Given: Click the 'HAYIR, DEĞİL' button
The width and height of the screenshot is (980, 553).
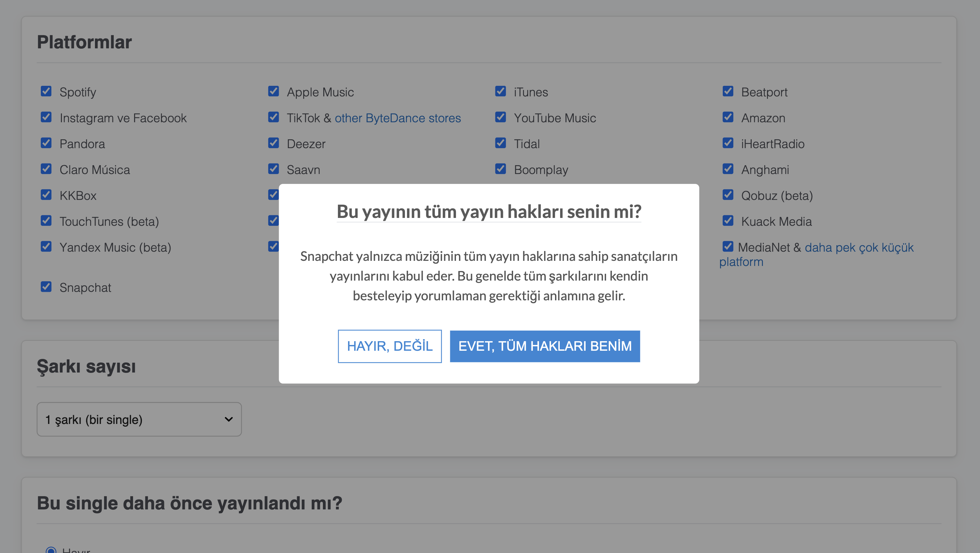Looking at the screenshot, I should tap(390, 346).
